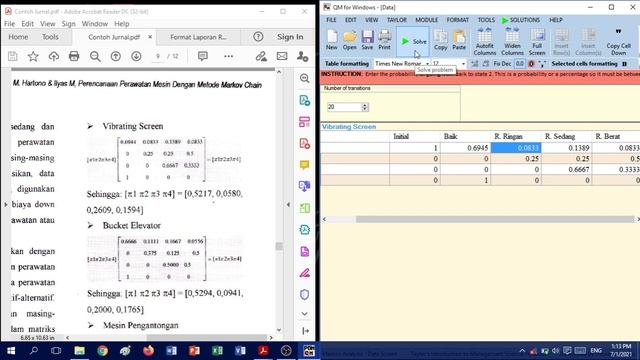Viewport: 640px width, 360px height.
Task: Open the SOLUTIONS menu
Action: click(521, 20)
